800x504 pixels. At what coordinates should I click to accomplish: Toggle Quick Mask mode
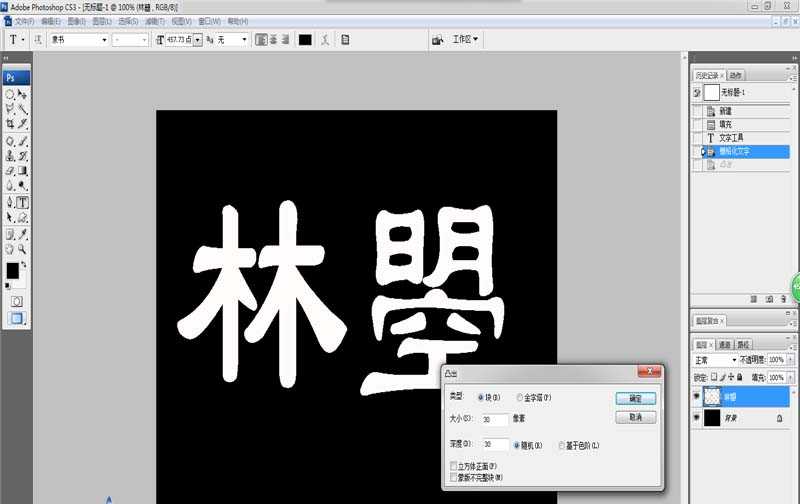[16, 301]
